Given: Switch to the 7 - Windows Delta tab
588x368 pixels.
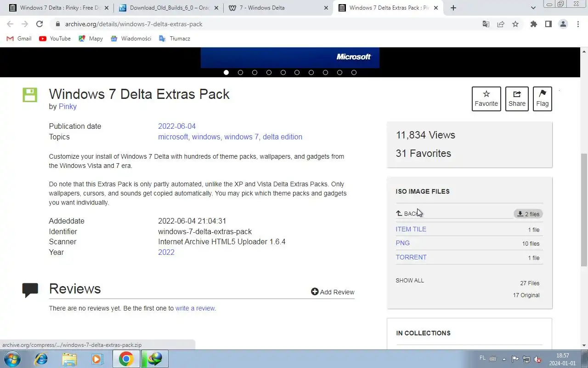Looking at the screenshot, I should click(x=277, y=8).
